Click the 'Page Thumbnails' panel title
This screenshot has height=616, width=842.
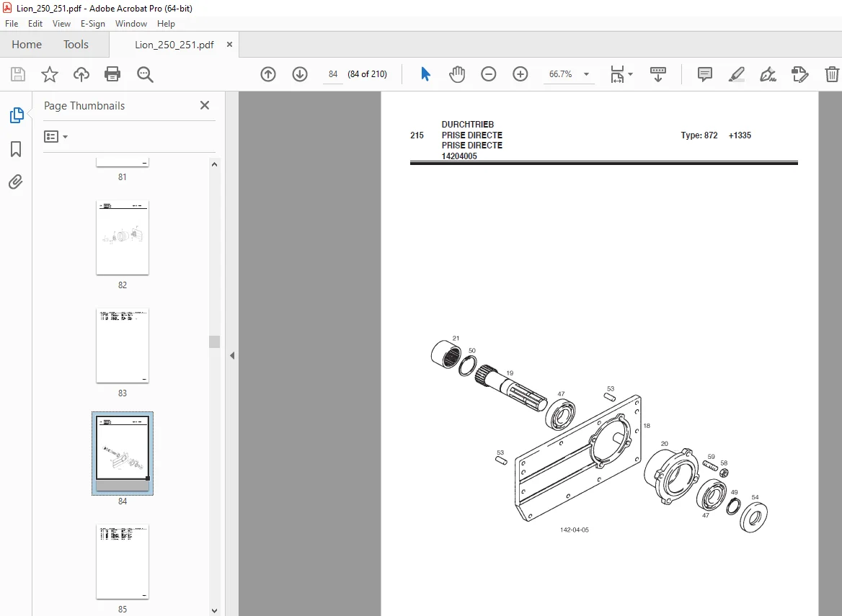pyautogui.click(x=84, y=106)
